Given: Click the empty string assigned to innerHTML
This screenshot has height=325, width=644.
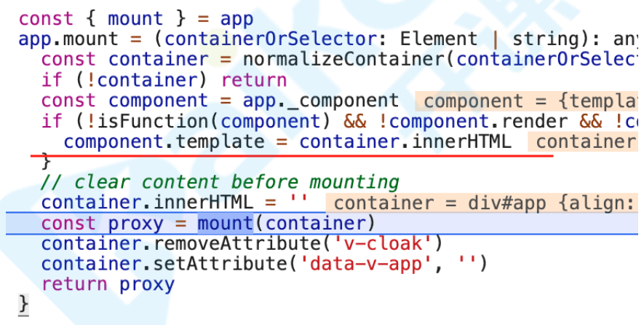Looking at the screenshot, I should click(x=298, y=201).
